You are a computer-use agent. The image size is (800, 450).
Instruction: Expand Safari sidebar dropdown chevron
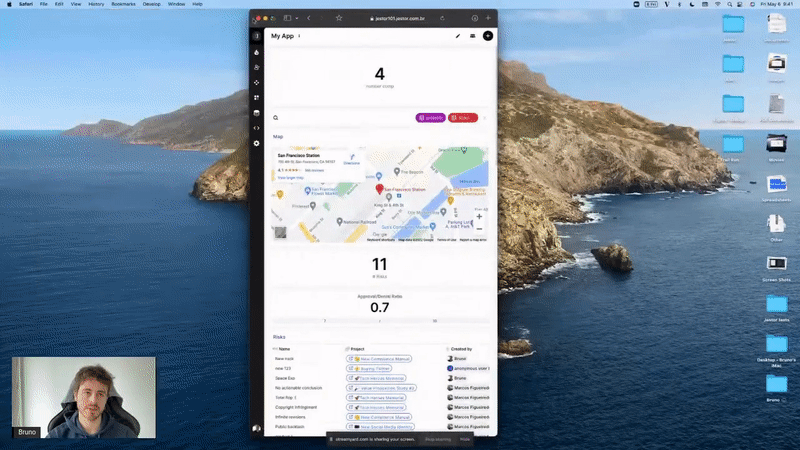(x=296, y=18)
